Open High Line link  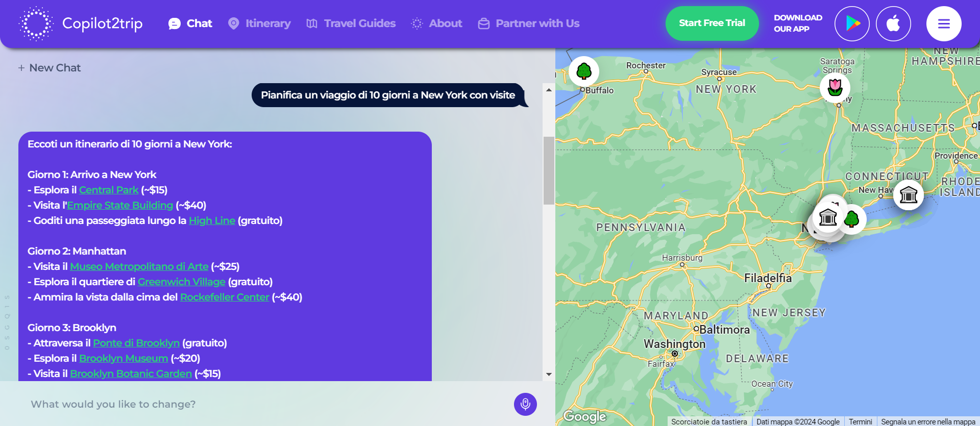[212, 220]
